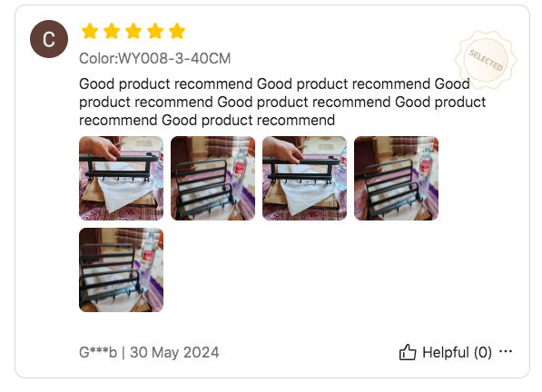The height and width of the screenshot is (392, 542).
Task: Open fourth review photo of rack beside bottle
Action: point(396,178)
